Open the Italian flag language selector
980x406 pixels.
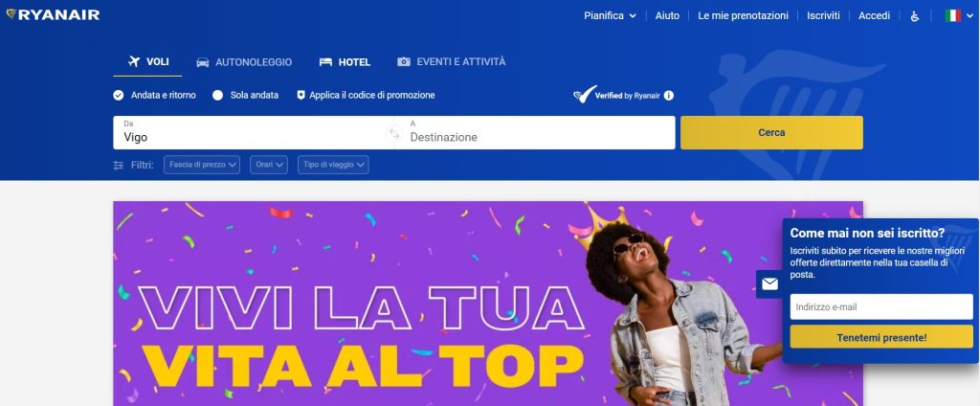[x=959, y=15]
